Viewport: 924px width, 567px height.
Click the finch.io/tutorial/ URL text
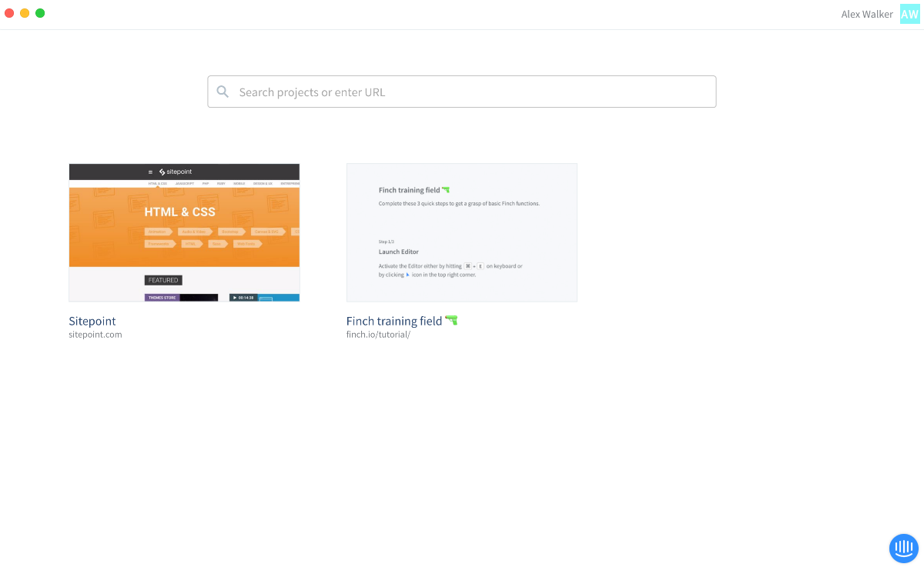[378, 335]
